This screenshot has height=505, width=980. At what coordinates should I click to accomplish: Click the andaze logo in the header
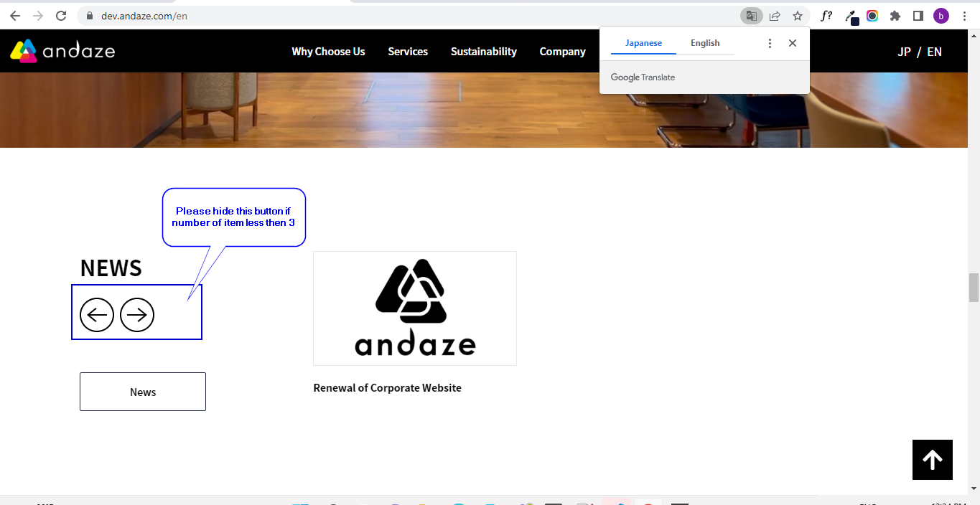(x=62, y=50)
